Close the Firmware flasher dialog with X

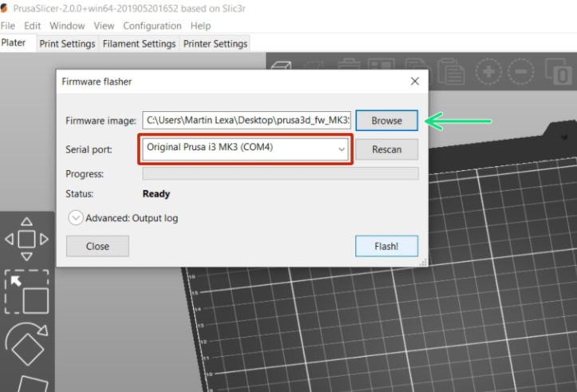414,81
